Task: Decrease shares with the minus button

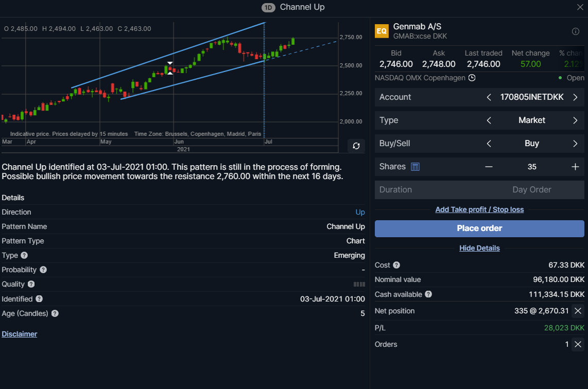Action: point(489,167)
